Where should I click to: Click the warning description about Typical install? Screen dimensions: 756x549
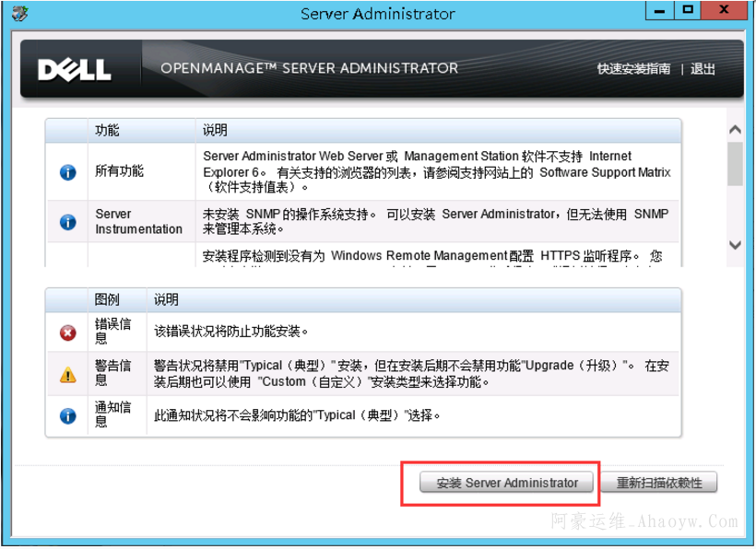tap(411, 374)
